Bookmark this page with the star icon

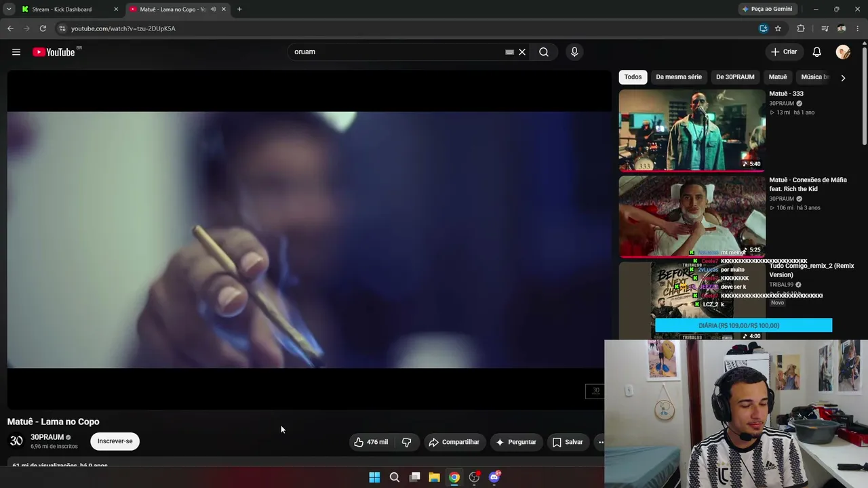(778, 28)
